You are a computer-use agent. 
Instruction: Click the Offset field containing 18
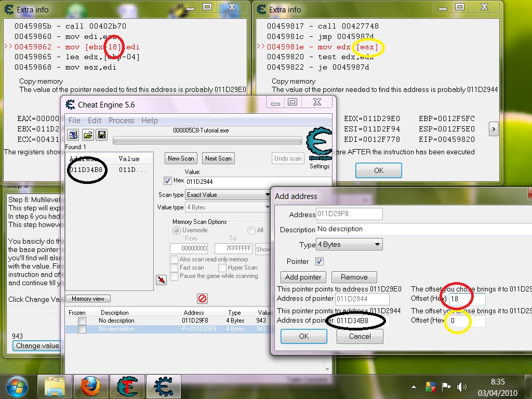click(467, 299)
